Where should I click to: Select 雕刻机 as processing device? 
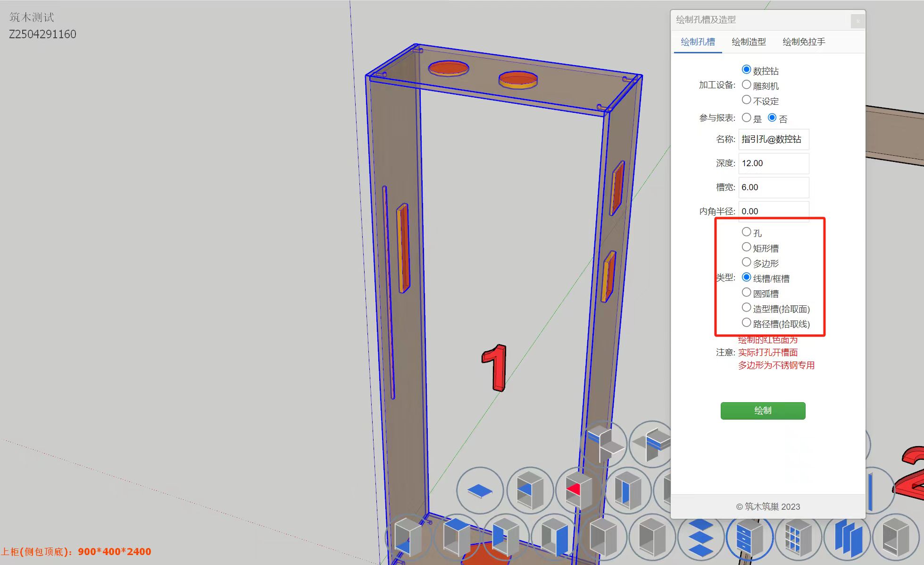pos(746,85)
